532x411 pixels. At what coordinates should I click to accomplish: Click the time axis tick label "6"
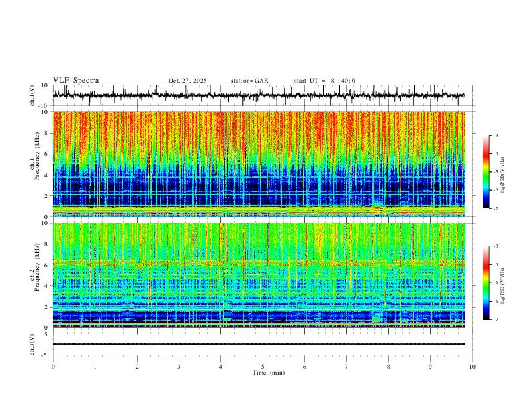(x=305, y=367)
